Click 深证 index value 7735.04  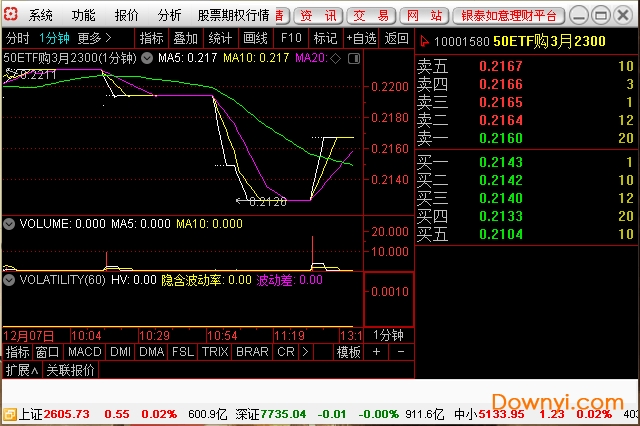283,415
